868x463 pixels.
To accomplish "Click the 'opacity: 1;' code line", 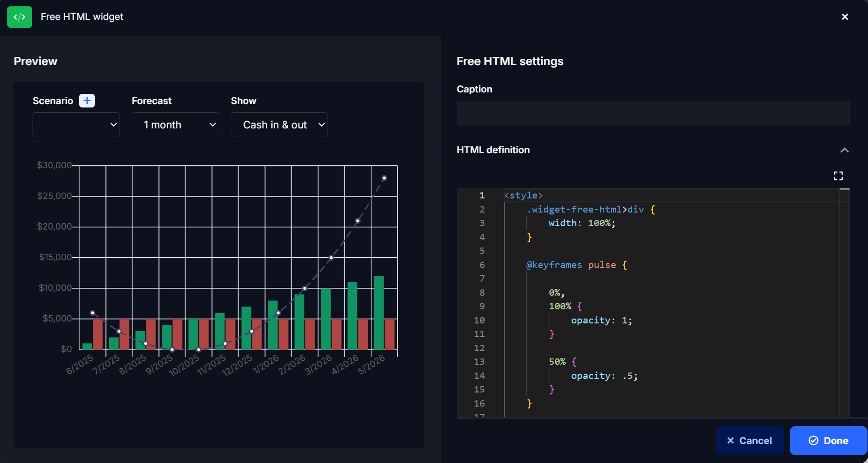I will 602,321.
